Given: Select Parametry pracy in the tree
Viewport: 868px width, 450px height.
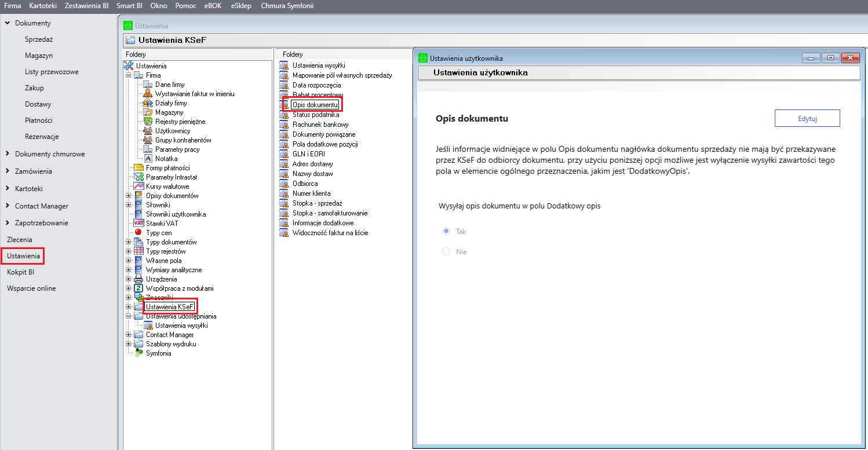Looking at the screenshot, I should (x=177, y=149).
